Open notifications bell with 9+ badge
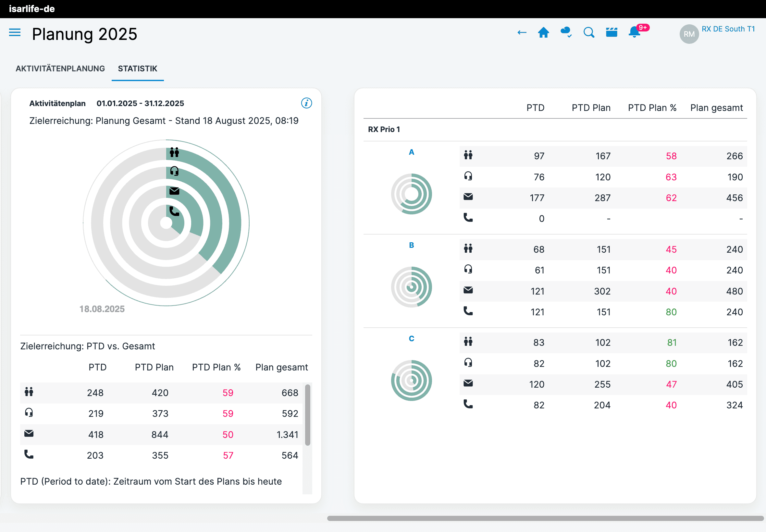 (x=635, y=33)
